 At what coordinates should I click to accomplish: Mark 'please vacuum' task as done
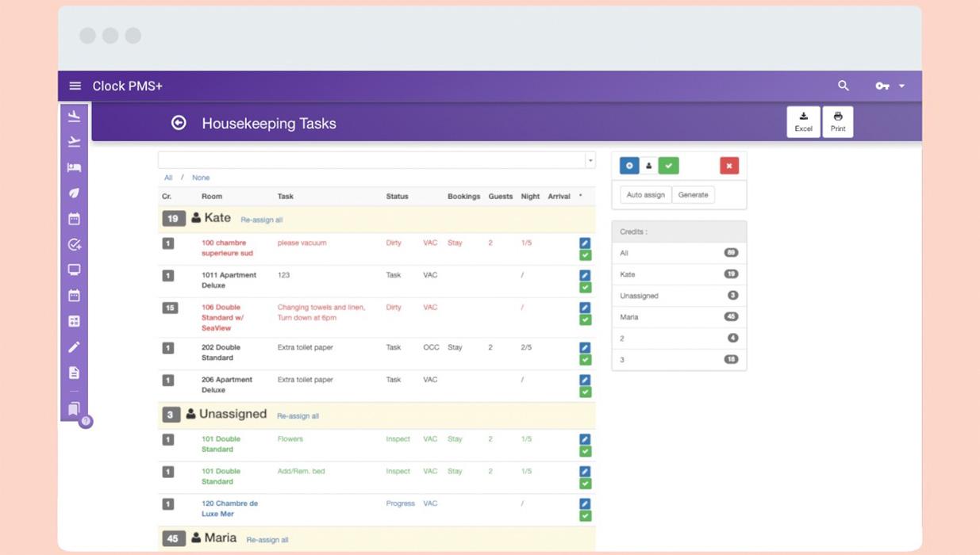585,255
